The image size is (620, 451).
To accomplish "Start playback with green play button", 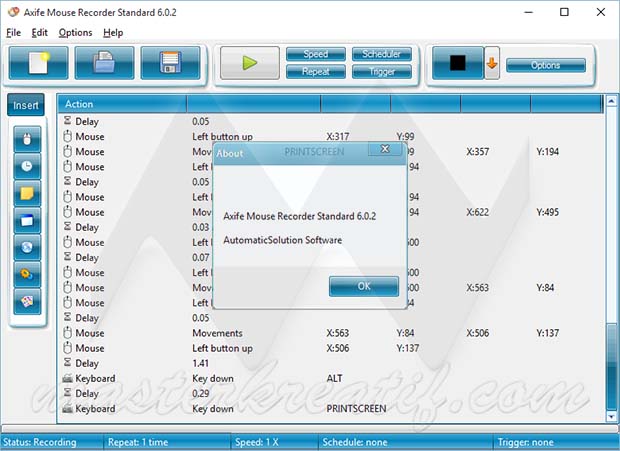I will click(250, 63).
